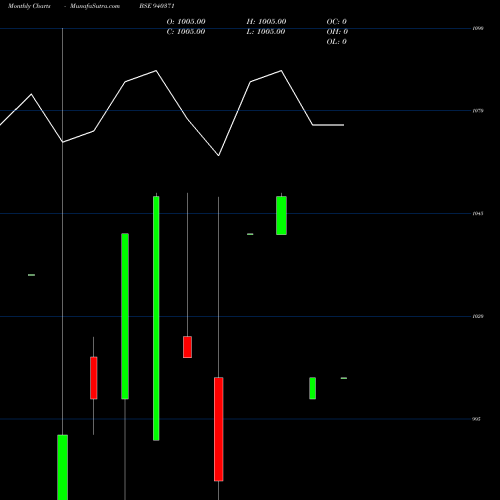Screen dimensions: 500x500
Task: Click the 'OC: 0' readout
Action: click(x=337, y=22)
